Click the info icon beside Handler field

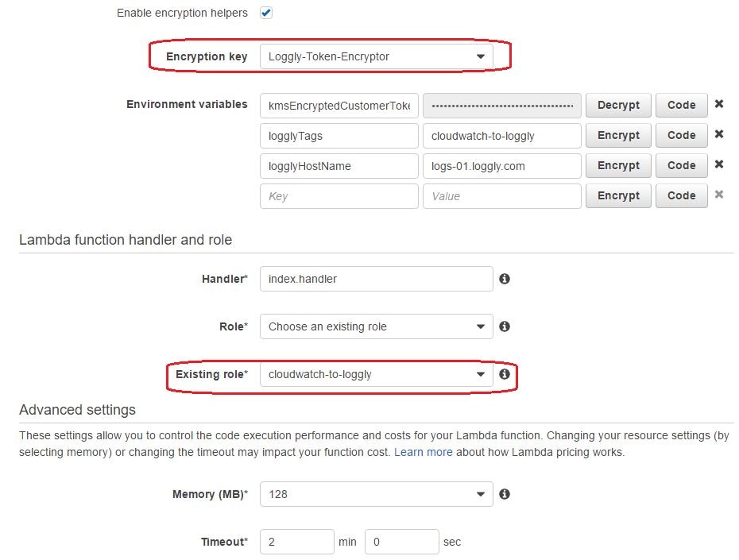504,279
